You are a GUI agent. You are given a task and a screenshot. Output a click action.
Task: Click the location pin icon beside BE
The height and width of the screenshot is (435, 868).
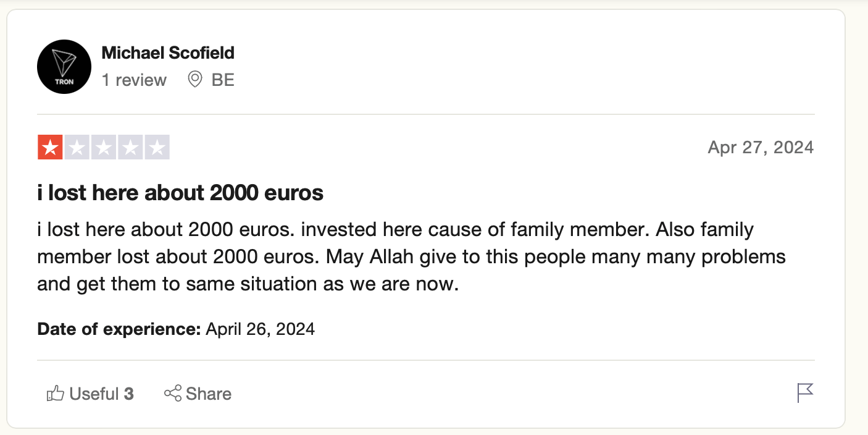tap(195, 80)
